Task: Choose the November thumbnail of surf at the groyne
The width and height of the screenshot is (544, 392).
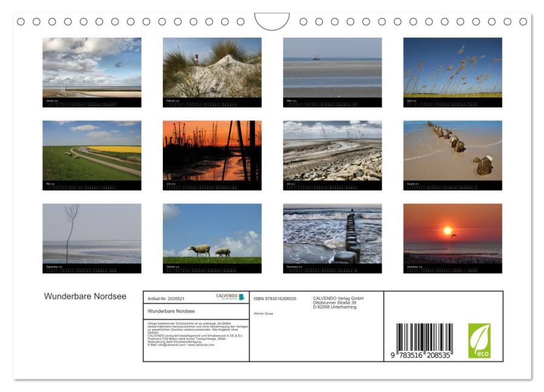Action: [332, 238]
